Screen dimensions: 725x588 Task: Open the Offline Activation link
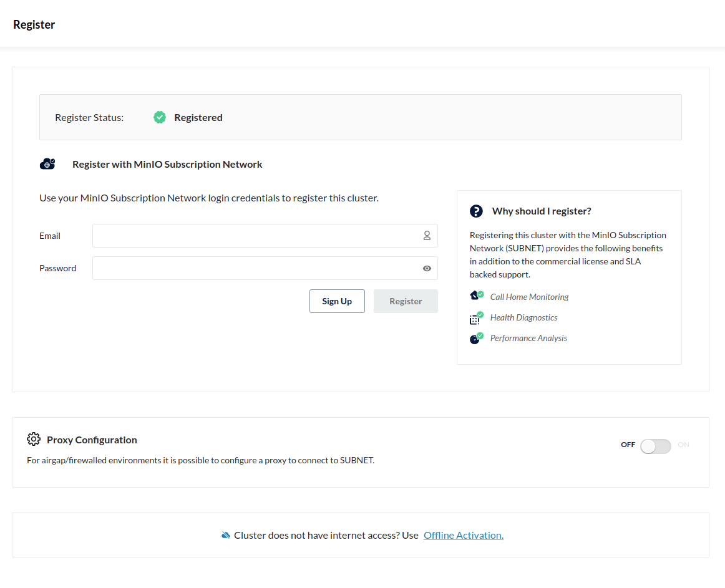pyautogui.click(x=464, y=535)
